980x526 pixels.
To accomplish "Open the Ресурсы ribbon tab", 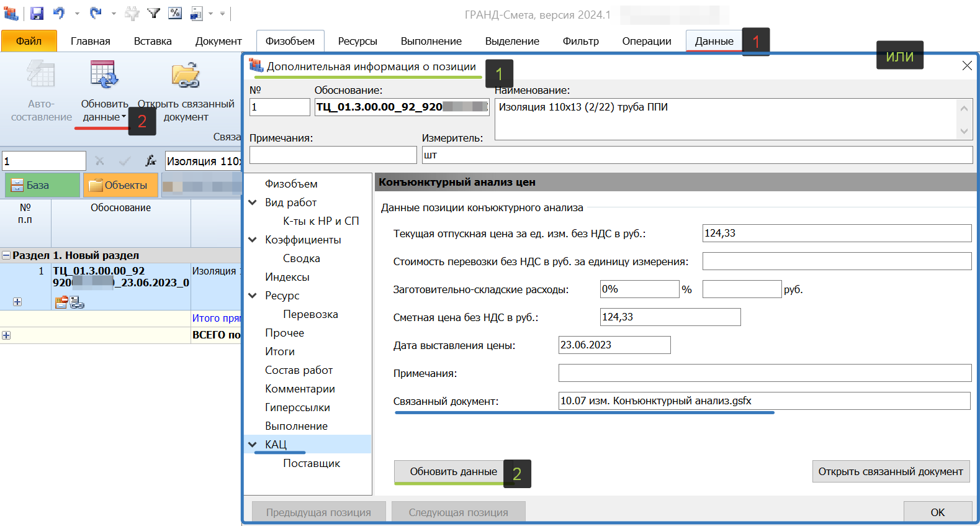I will coord(357,41).
